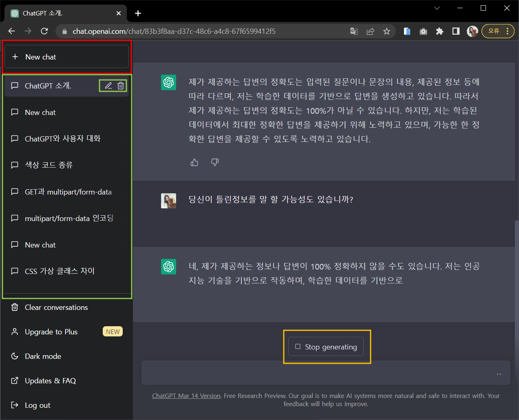Rename the ChatGPT 소개 conversation with pencil icon
Viewport: 519px width, 420px height.
click(108, 86)
